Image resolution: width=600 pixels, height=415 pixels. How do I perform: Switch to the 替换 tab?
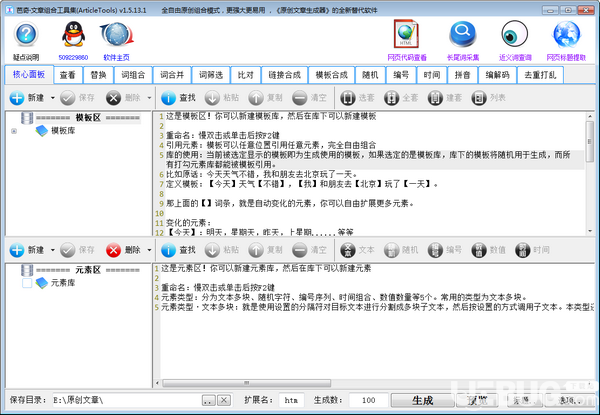98,75
